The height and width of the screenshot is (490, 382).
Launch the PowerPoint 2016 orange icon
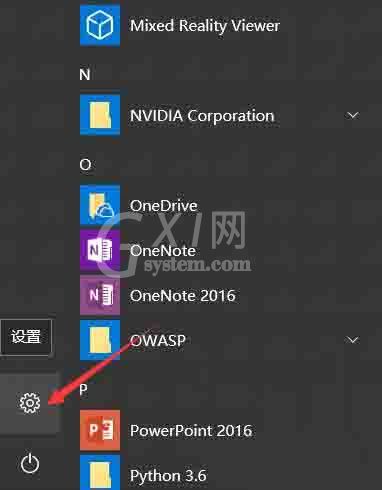pos(100,430)
